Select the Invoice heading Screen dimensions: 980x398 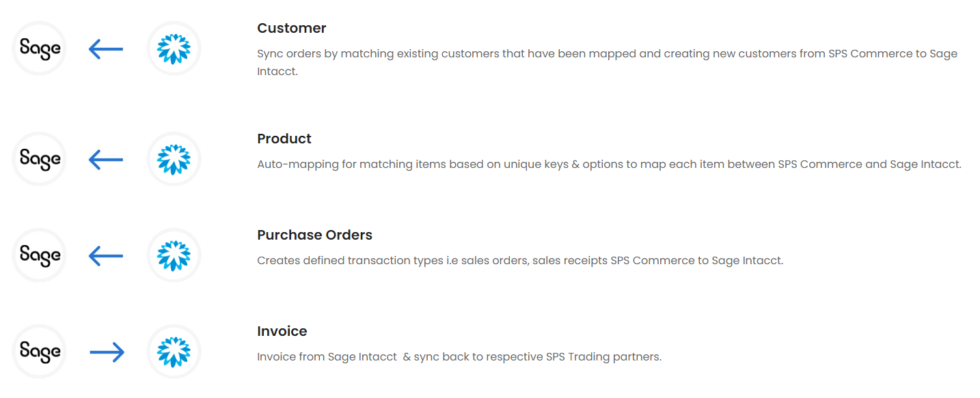(x=282, y=331)
